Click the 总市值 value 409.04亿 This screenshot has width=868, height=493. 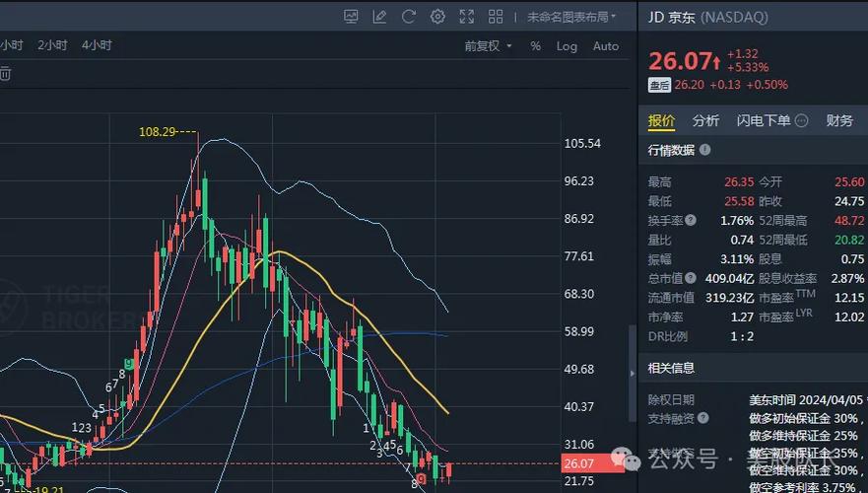729,278
